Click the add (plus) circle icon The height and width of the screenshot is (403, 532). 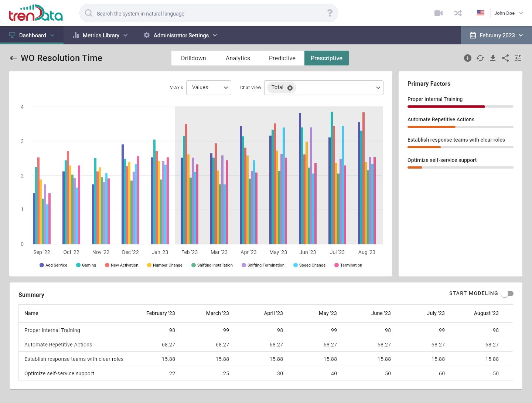coord(468,58)
